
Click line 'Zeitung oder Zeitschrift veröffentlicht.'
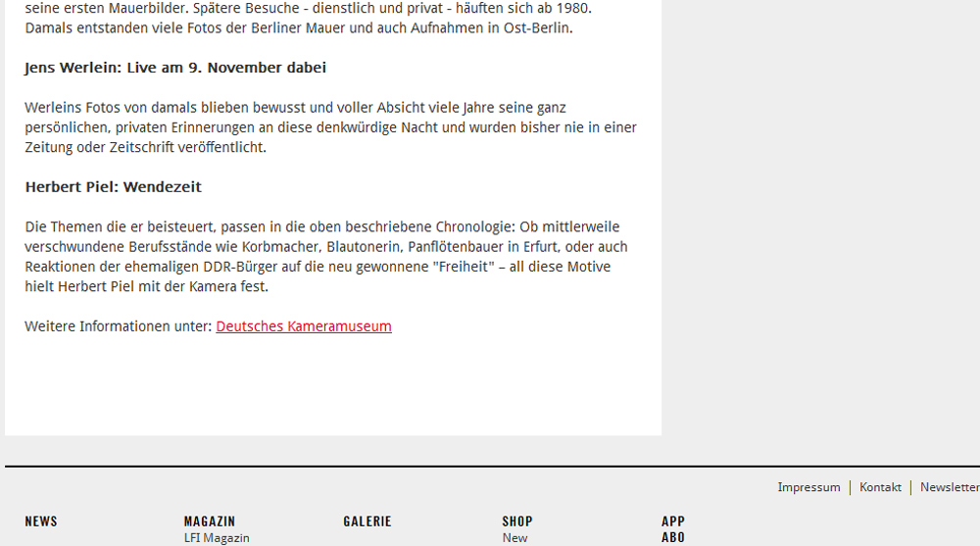(x=146, y=148)
